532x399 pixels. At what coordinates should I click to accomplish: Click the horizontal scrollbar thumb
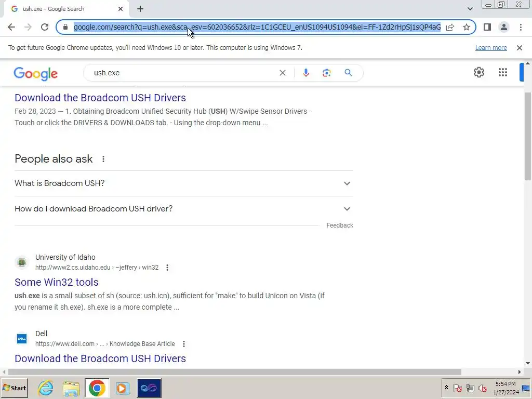235,372
